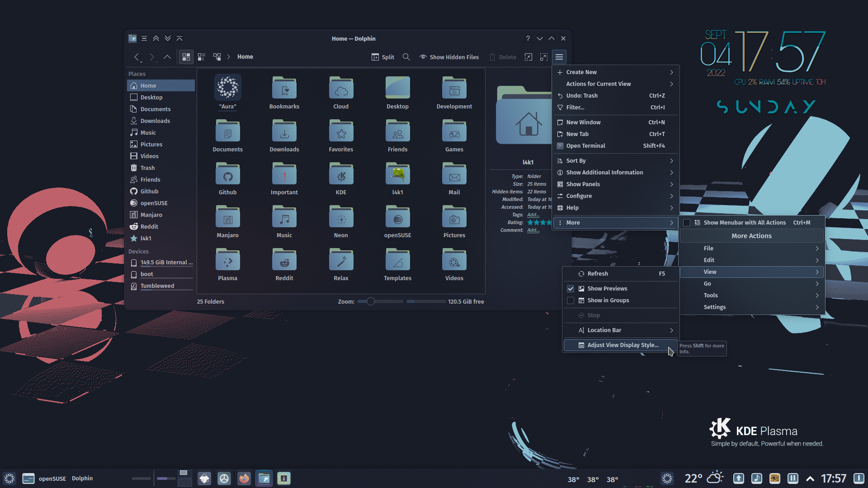Open the Github folder icon
868x488 pixels.
tap(228, 174)
